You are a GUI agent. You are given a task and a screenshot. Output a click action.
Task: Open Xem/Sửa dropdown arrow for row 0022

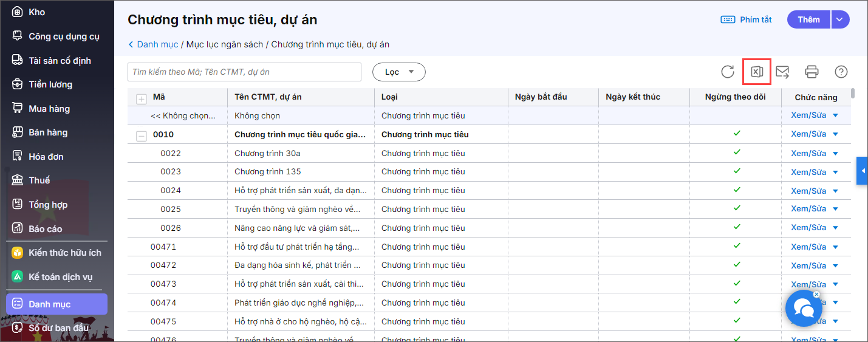tap(835, 153)
